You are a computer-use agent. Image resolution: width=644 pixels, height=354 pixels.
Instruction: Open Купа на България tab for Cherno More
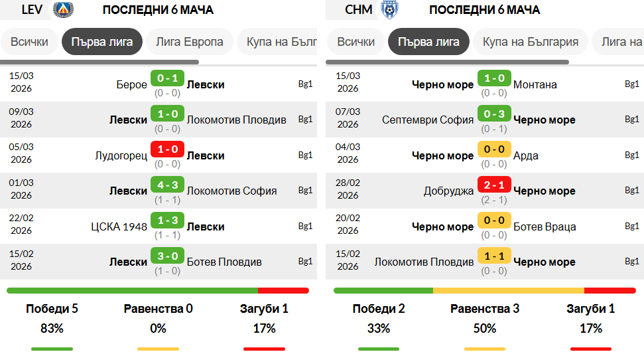530,41
